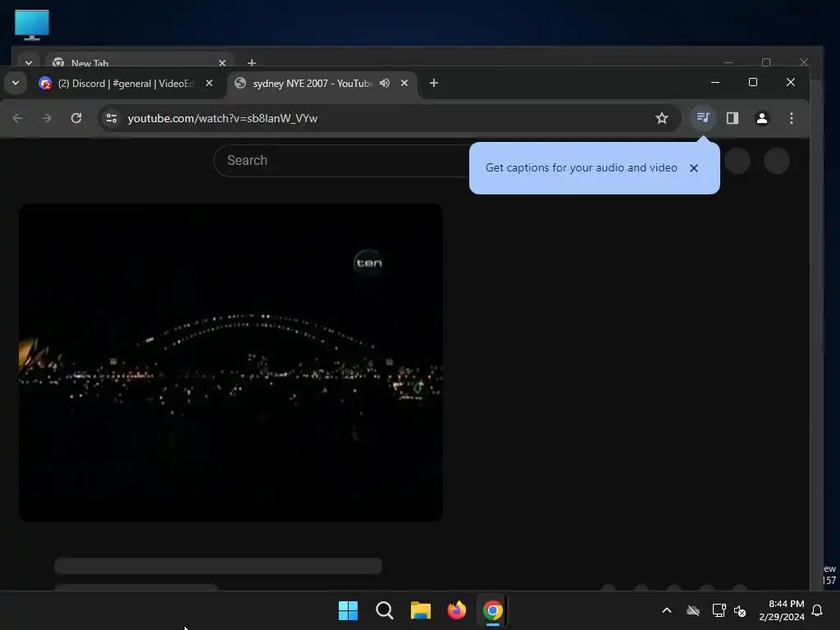This screenshot has height=630, width=840.
Task: Click the address bar URL
Action: tap(222, 118)
